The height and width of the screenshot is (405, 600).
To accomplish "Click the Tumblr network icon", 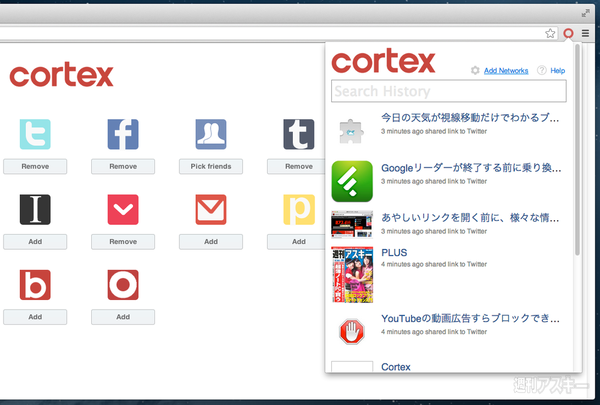I will (298, 134).
